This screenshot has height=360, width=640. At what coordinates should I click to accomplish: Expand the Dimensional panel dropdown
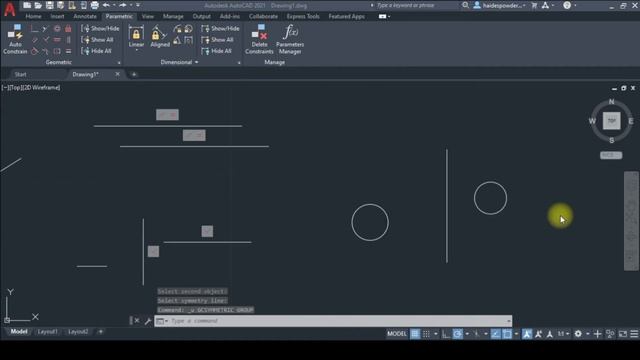tap(196, 62)
